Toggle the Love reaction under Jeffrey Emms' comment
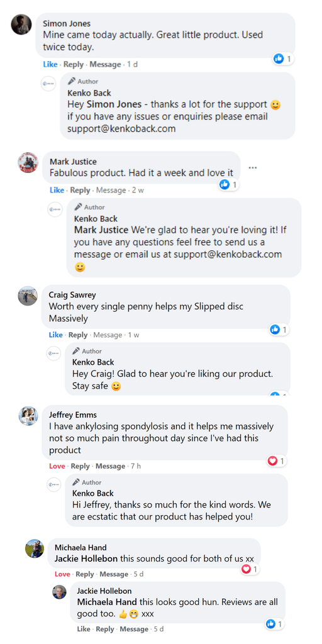This screenshot has width=322, height=644. (57, 466)
